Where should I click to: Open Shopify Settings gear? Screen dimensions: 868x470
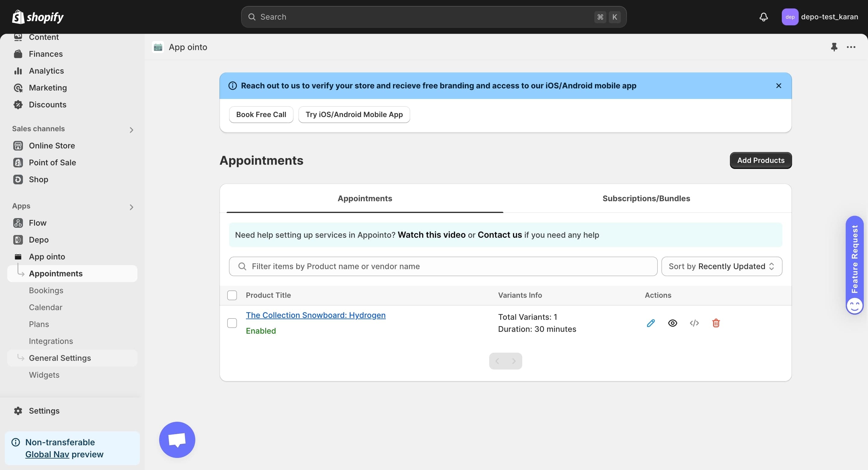(x=18, y=411)
